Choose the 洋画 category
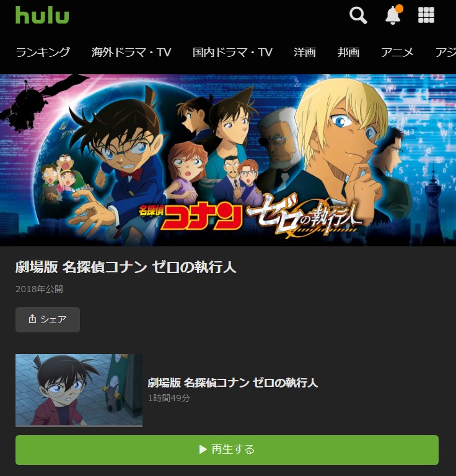The width and height of the screenshot is (456, 476). click(x=305, y=52)
